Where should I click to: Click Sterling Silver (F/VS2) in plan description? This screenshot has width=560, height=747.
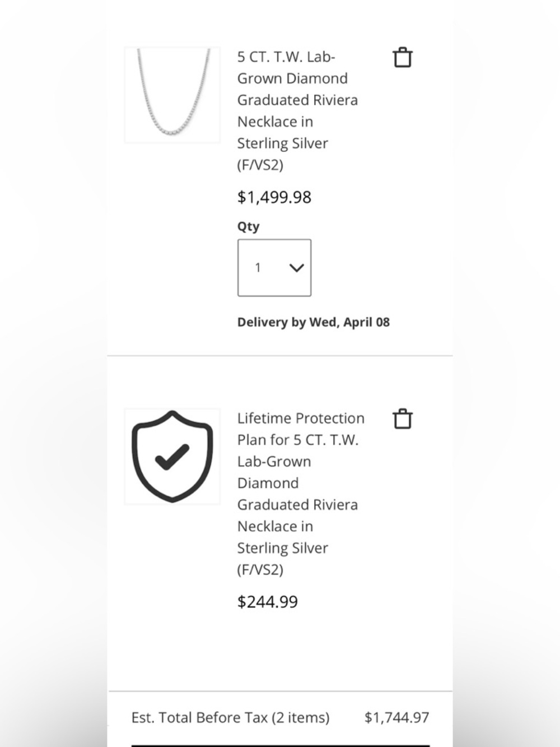point(283,559)
